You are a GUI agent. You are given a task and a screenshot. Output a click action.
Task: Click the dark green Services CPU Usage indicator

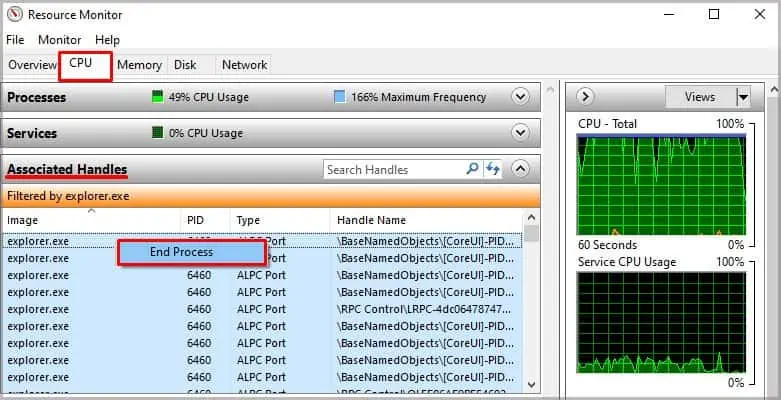pos(157,133)
